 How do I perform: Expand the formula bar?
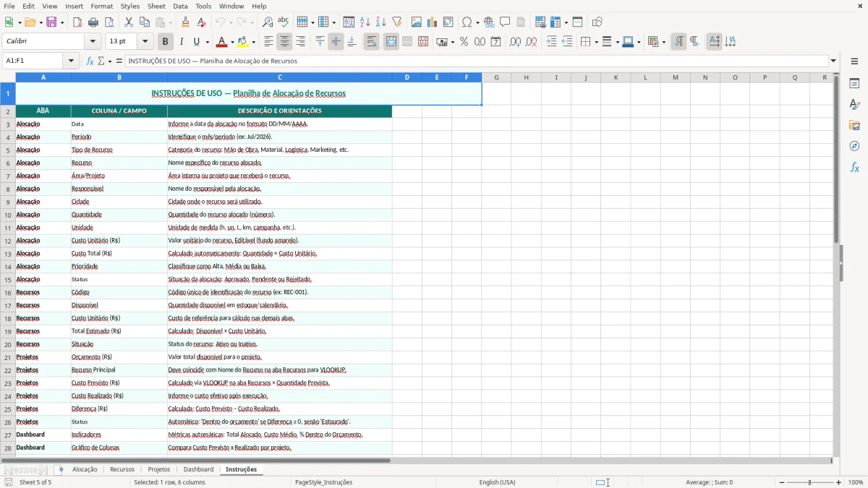coord(833,61)
